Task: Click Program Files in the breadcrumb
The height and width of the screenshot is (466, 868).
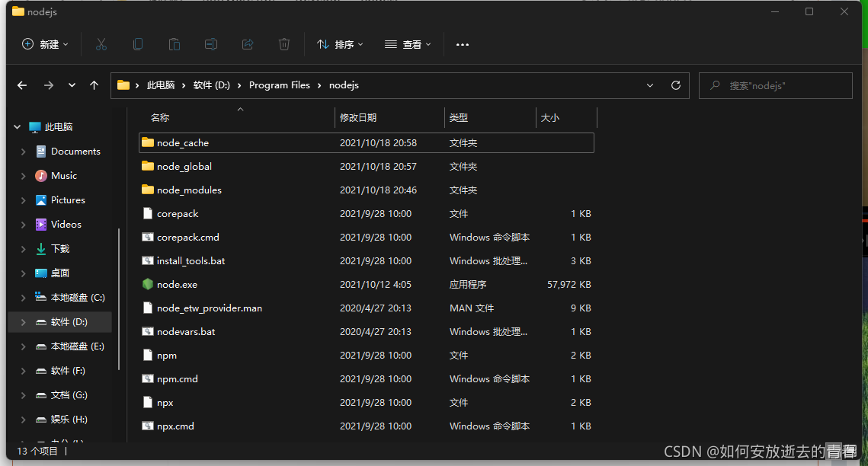Action: (x=280, y=85)
